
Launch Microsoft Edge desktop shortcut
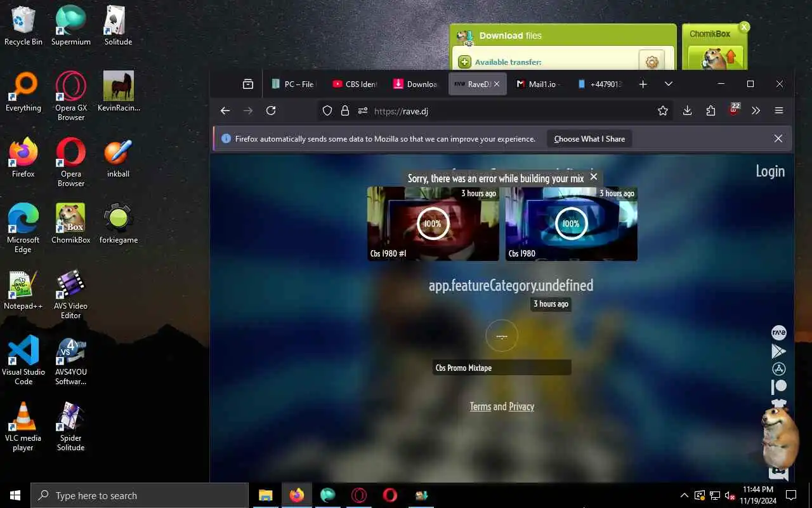point(23,228)
